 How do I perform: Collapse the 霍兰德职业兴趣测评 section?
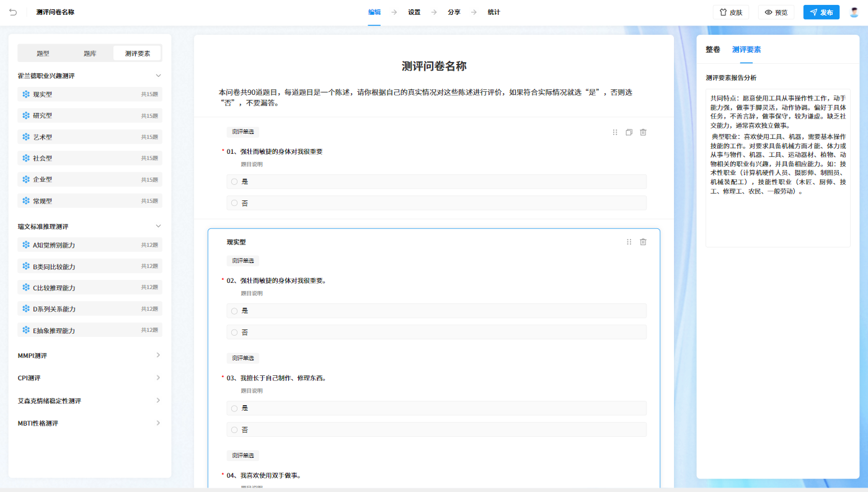pos(159,75)
